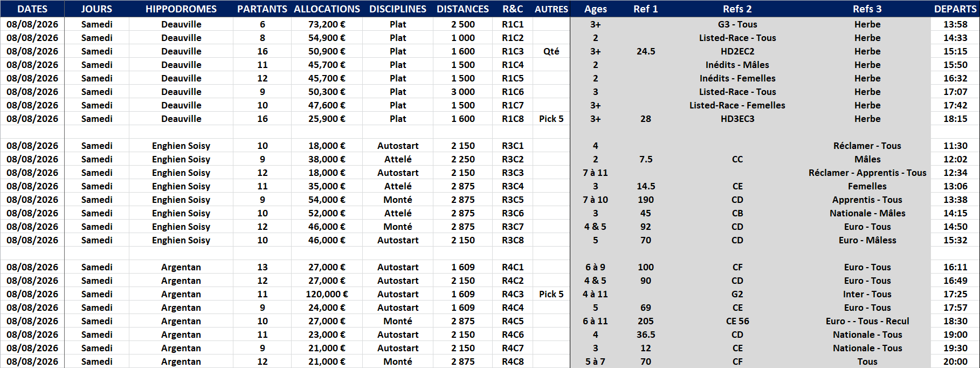The width and height of the screenshot is (980, 368).
Task: Click the departure time 13:58 cell
Action: pyautogui.click(x=955, y=24)
